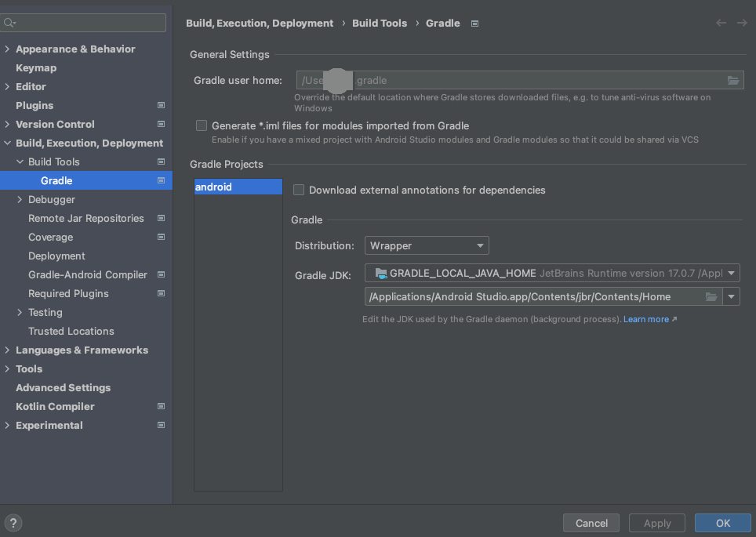The width and height of the screenshot is (756, 537).
Task: Browse folder for Gradle JDK path
Action: 711,296
